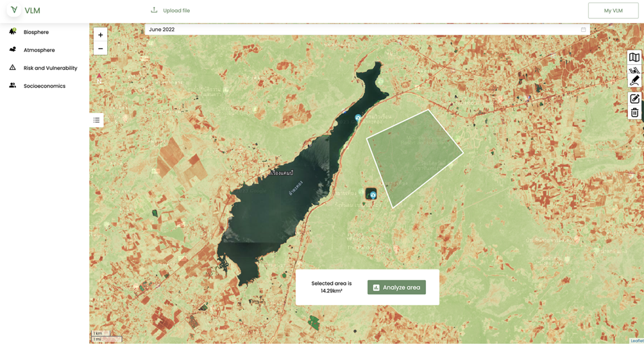Open the My VLM button
The width and height of the screenshot is (644, 344).
[613, 11]
